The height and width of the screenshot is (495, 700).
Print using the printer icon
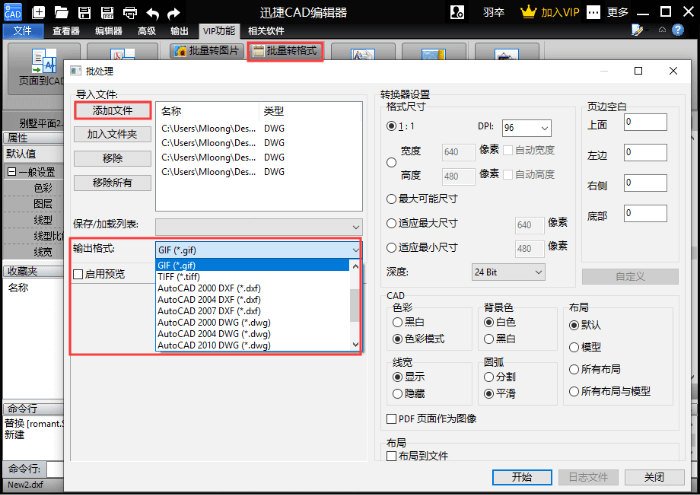(x=130, y=12)
